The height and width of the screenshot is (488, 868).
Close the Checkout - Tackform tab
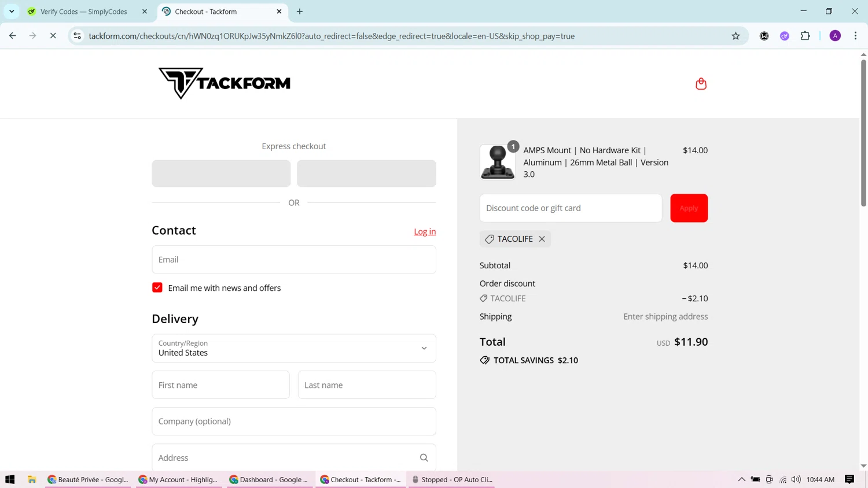[279, 12]
